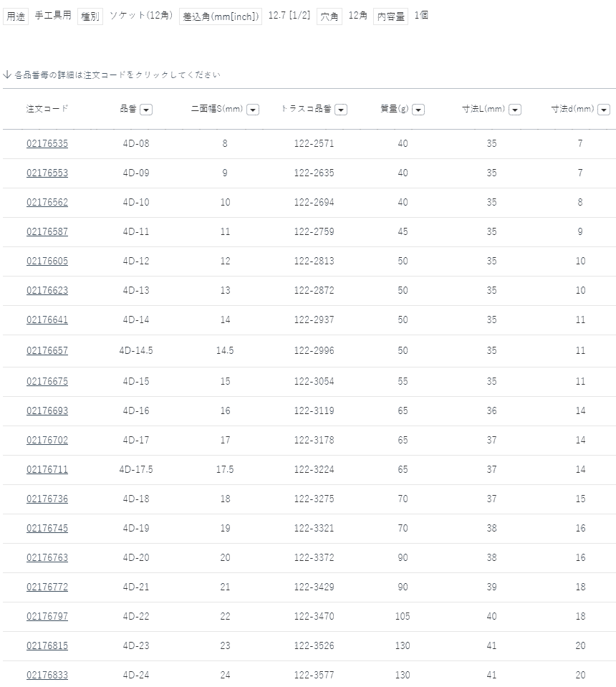Viewport: 616px width, 687px height.
Task: Open the 質量(g) column sort arrow
Action: point(418,110)
